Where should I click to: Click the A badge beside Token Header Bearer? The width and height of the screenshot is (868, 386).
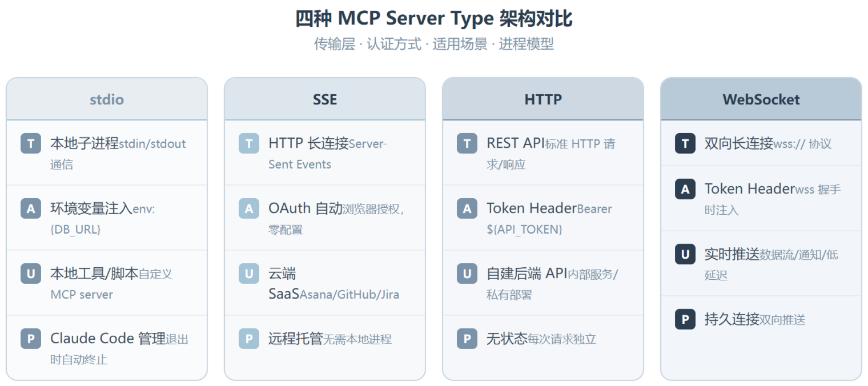pyautogui.click(x=467, y=208)
